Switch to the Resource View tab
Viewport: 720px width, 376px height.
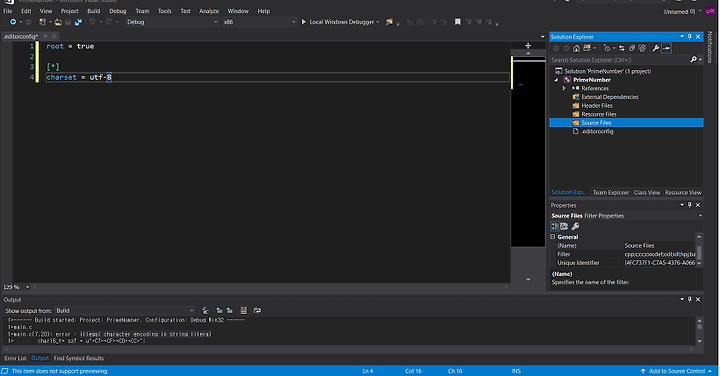[x=683, y=192]
